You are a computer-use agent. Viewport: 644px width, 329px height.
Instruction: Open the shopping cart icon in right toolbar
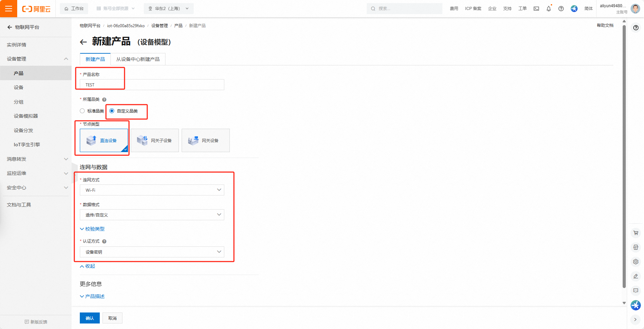tap(636, 233)
